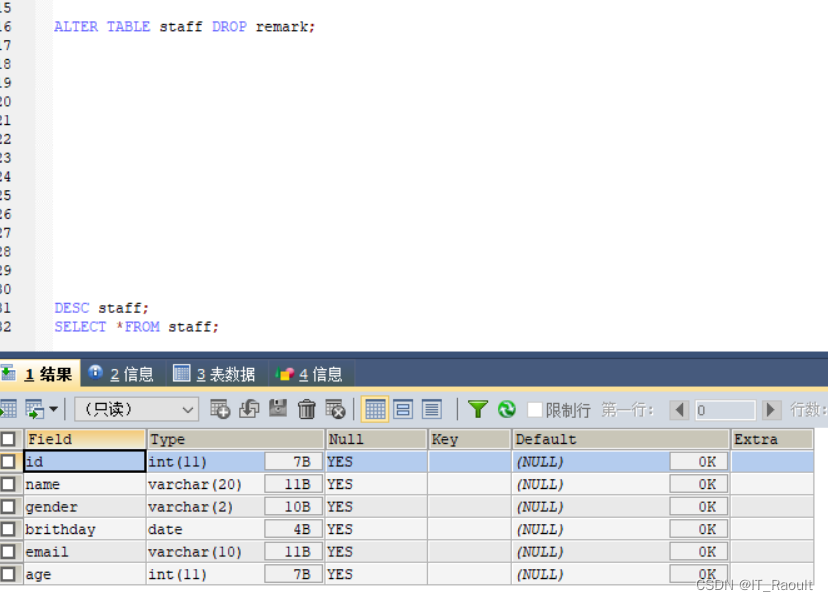Screen dimensions: 828x601
Task: Click the 0K button in name row
Action: [x=699, y=484]
